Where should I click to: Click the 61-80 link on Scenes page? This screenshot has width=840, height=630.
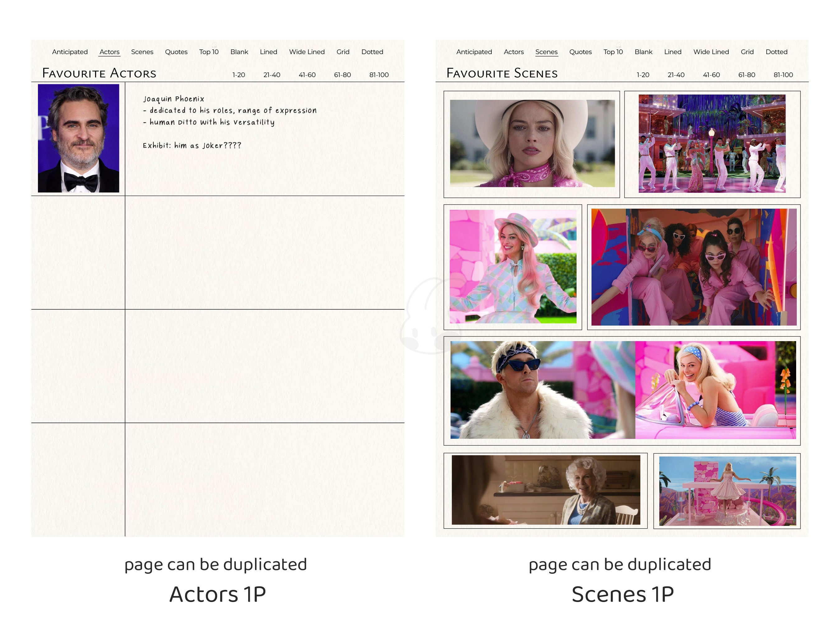pos(747,75)
